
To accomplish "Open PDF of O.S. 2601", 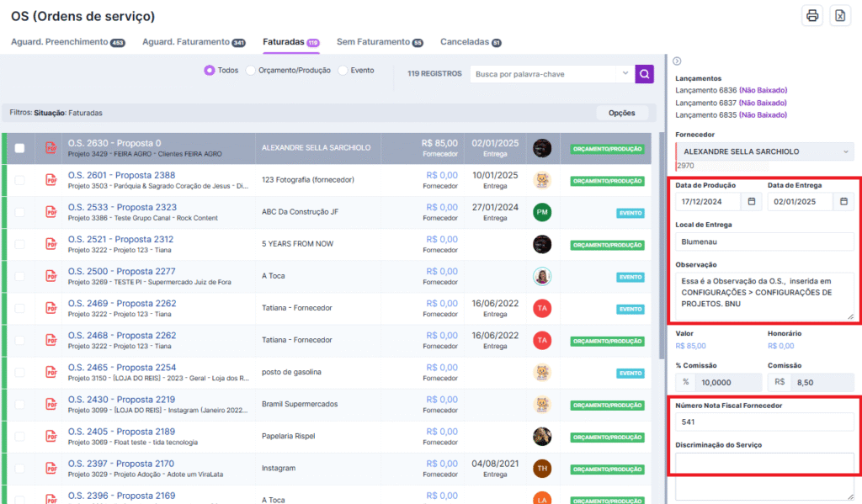I will (x=51, y=180).
